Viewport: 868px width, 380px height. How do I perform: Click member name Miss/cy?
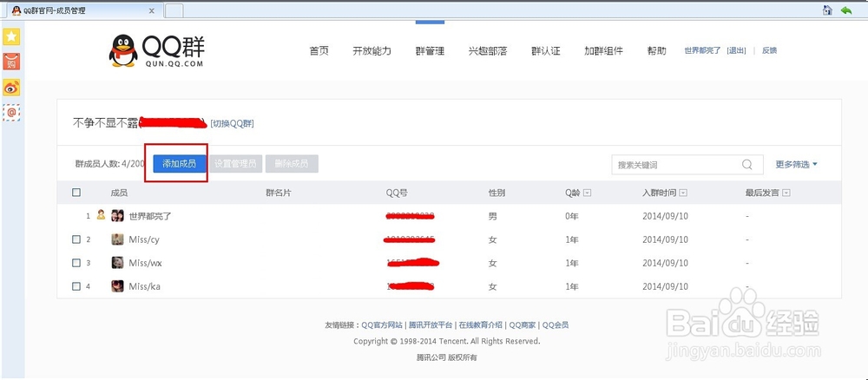144,239
